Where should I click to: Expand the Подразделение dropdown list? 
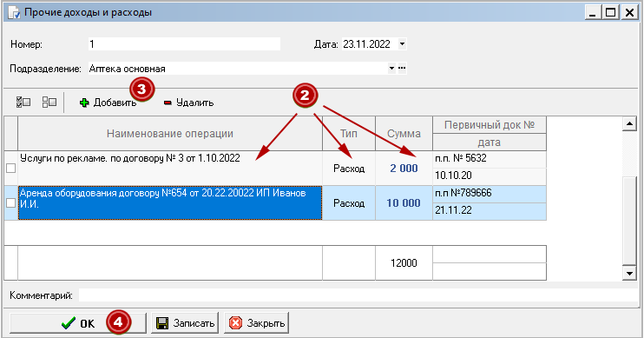click(391, 69)
